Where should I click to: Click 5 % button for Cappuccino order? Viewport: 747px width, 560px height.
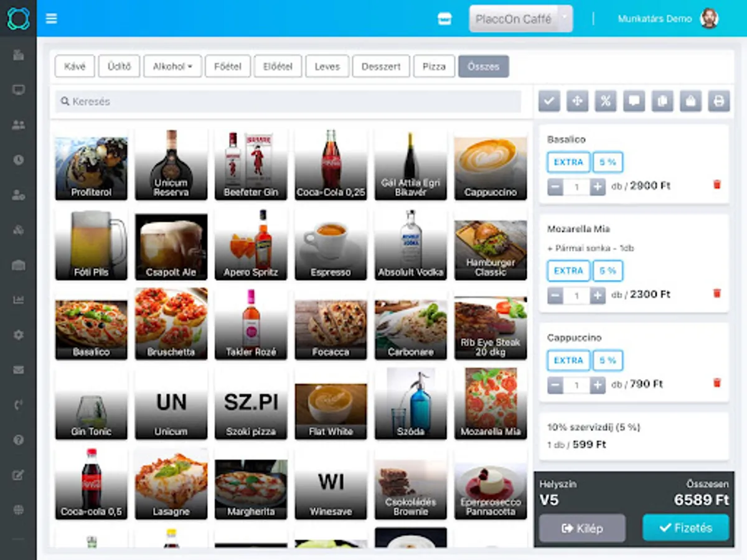pyautogui.click(x=608, y=360)
